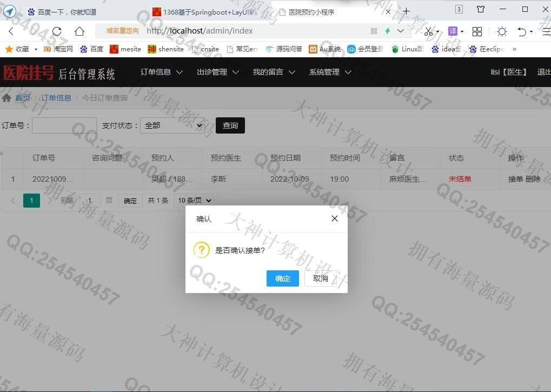Viewport: 551px width, 392px height.
Task: Click the browser back arrow
Action: click(x=11, y=31)
